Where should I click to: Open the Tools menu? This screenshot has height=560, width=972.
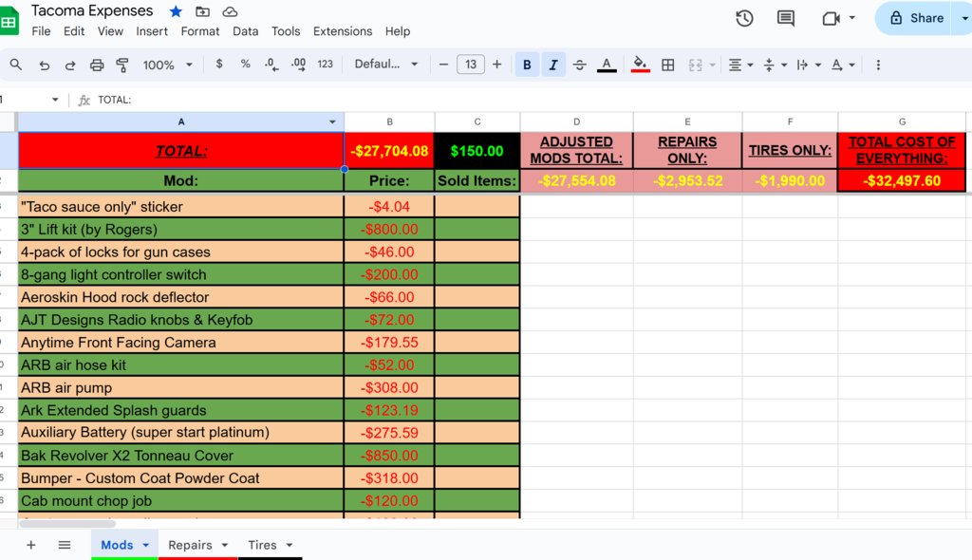(x=286, y=31)
